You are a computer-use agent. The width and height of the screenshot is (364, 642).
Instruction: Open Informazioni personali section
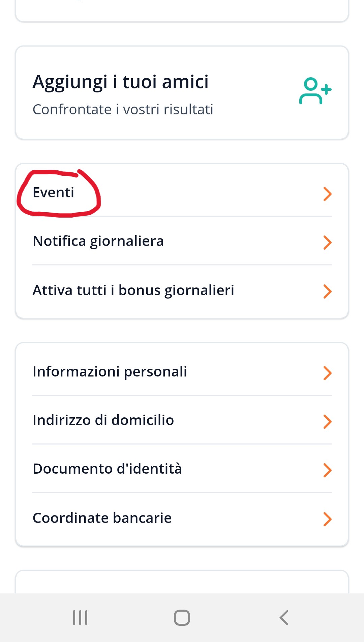pyautogui.click(x=182, y=372)
